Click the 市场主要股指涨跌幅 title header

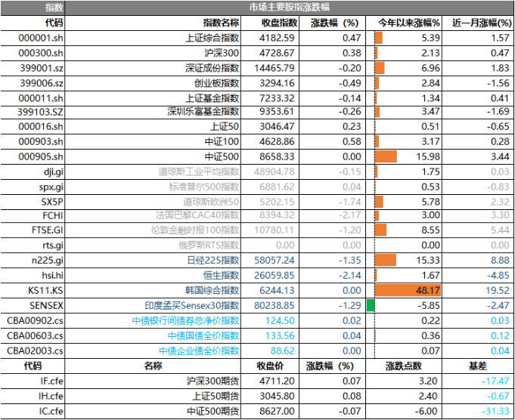(x=289, y=8)
